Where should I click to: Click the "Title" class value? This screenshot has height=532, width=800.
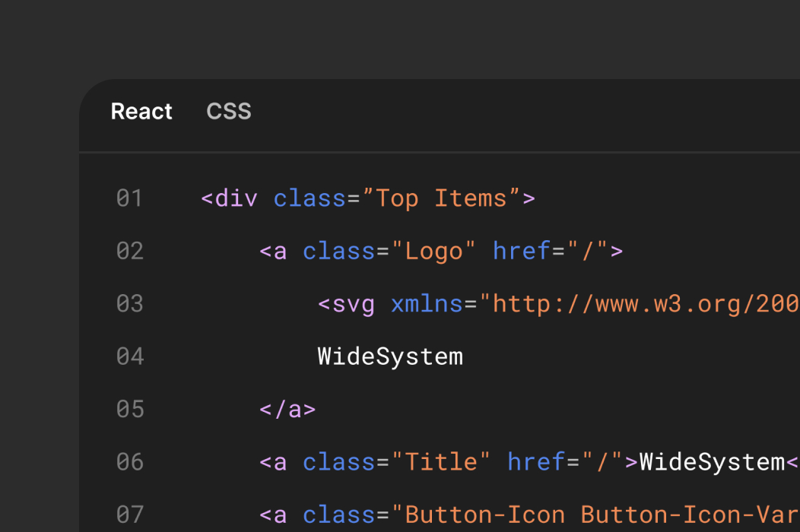pyautogui.click(x=441, y=461)
